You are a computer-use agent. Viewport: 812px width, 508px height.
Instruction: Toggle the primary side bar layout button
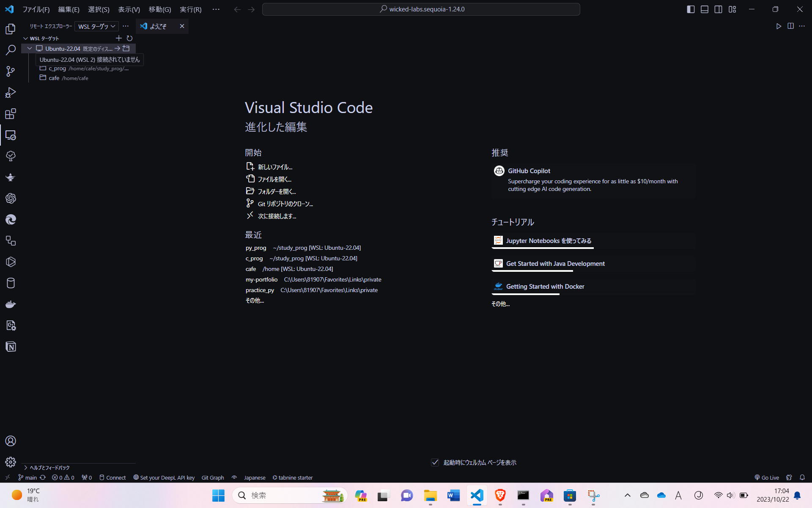(691, 9)
